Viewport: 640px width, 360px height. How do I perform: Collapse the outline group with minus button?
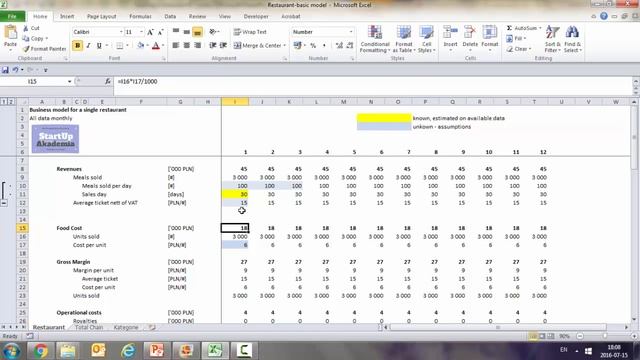(x=4, y=203)
